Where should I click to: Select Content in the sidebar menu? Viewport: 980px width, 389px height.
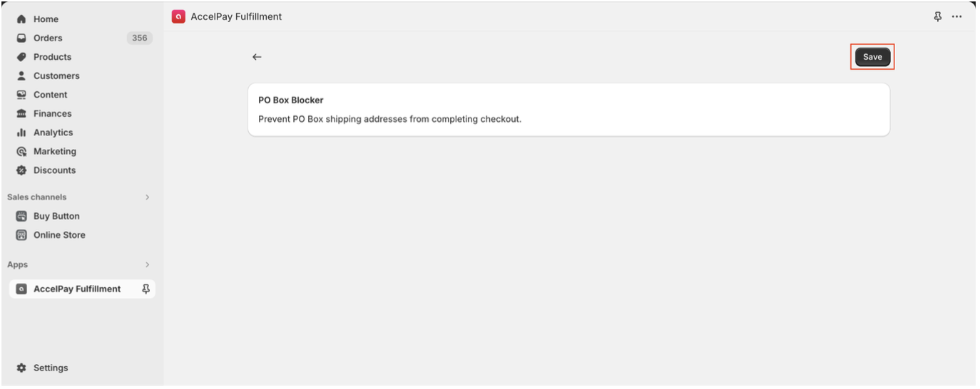[x=50, y=95]
